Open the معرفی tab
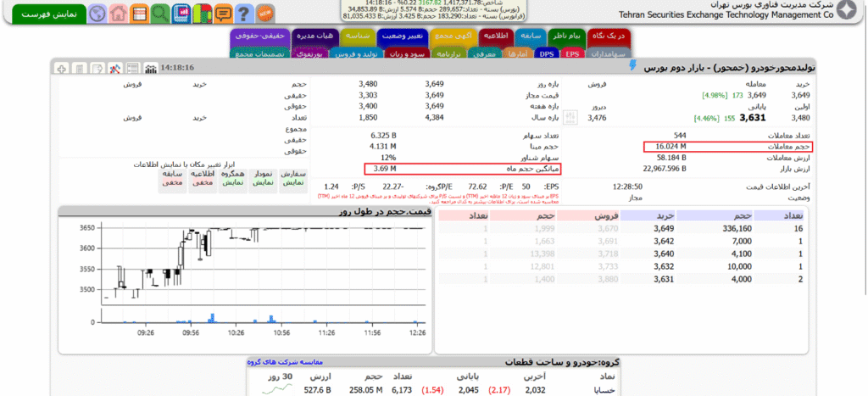 coord(485,53)
